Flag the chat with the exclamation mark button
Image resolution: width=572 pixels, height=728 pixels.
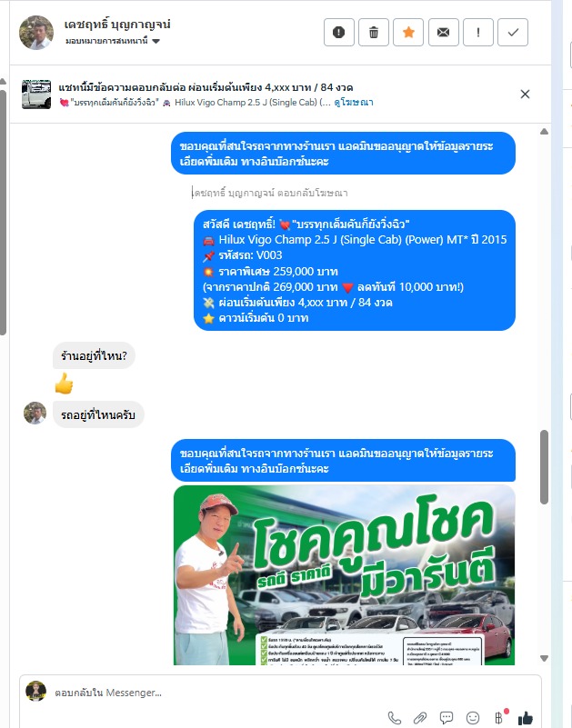click(x=478, y=32)
